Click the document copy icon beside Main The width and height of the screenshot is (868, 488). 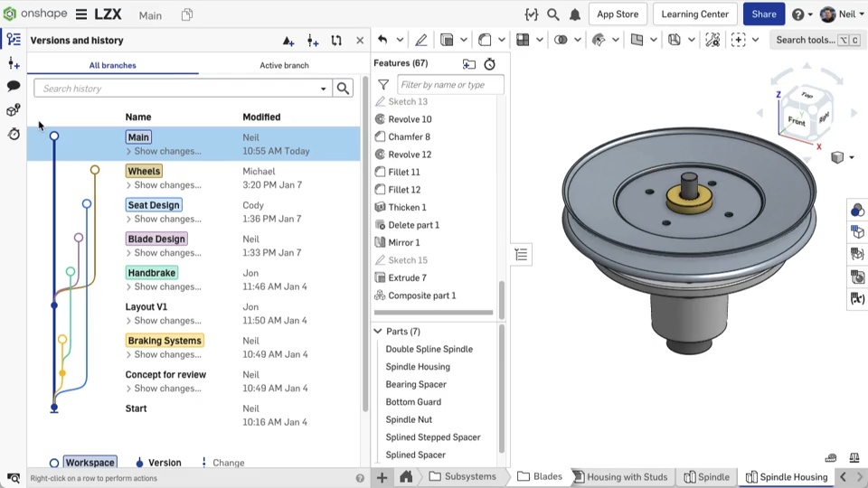[187, 15]
